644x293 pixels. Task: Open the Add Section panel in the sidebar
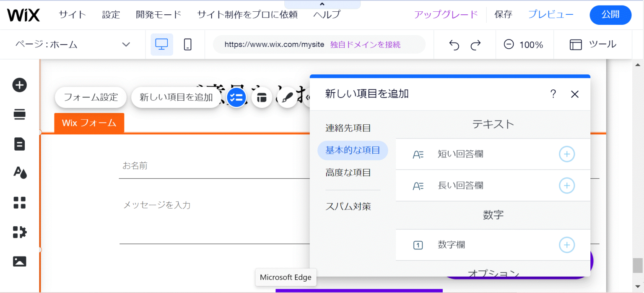pos(19,114)
